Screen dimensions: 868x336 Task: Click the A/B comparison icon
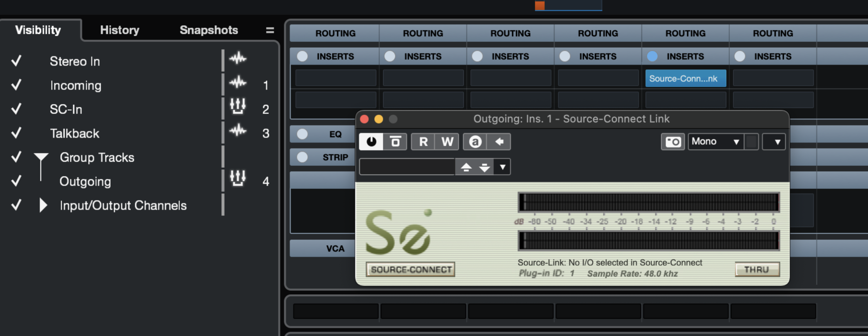point(475,142)
